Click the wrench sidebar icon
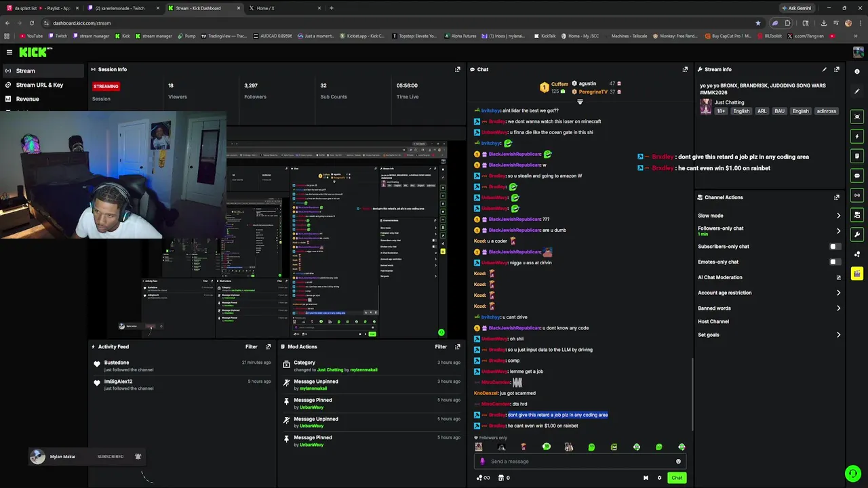 click(x=857, y=235)
